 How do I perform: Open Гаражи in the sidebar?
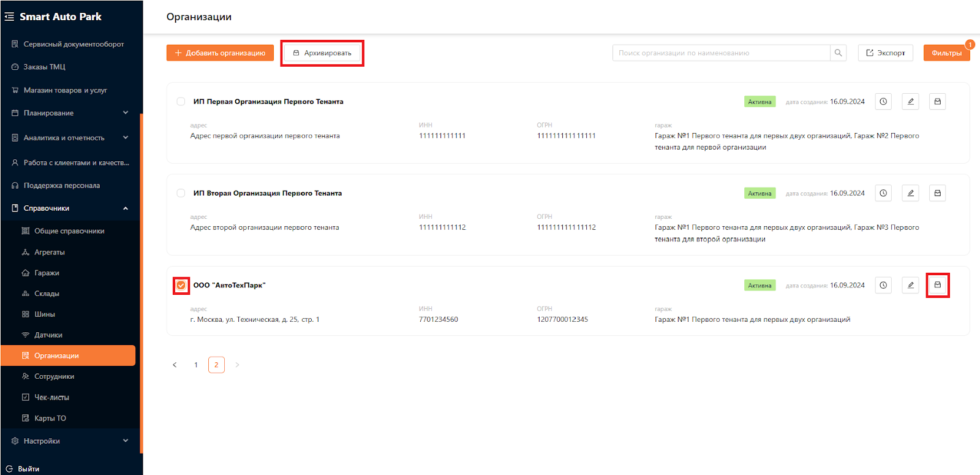(47, 273)
